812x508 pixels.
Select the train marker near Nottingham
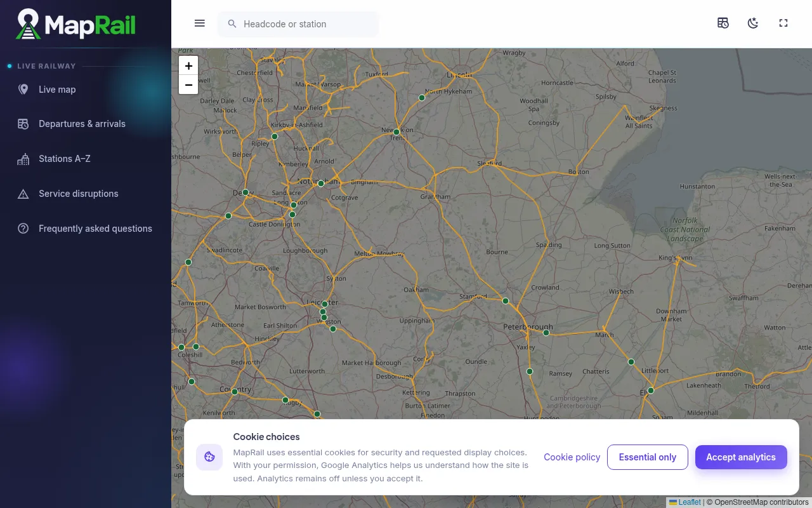(x=321, y=184)
